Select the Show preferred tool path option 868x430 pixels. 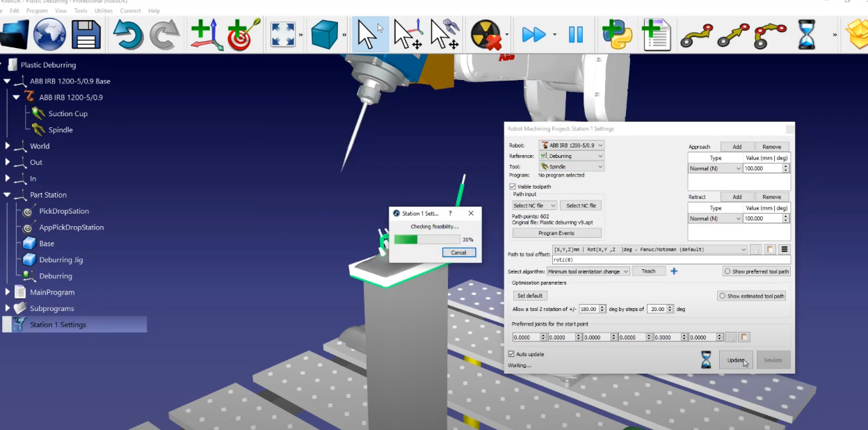[727, 271]
